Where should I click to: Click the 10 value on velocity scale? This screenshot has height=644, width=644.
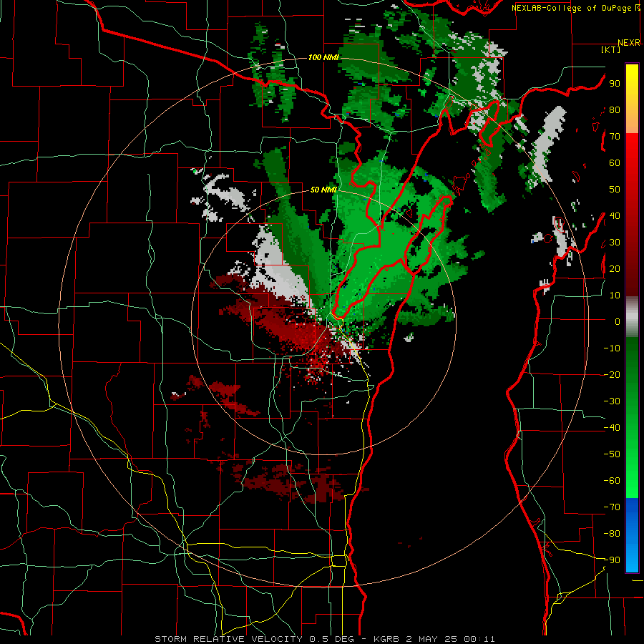[x=615, y=296]
